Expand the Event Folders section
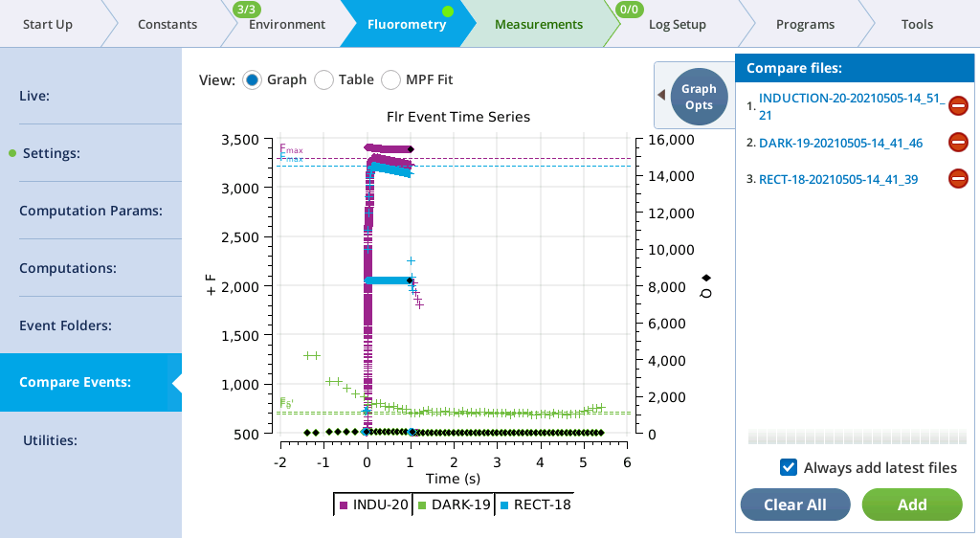Screen dimensions: 980x538 [91, 325]
